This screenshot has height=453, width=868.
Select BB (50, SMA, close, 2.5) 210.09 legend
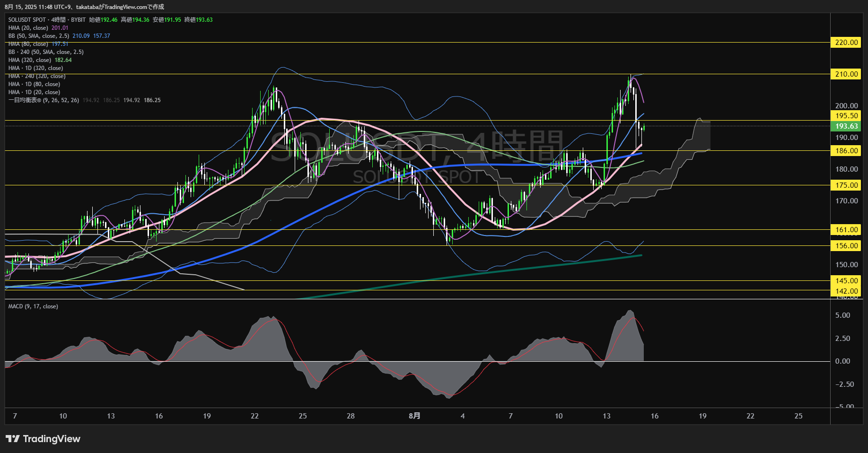tap(59, 36)
